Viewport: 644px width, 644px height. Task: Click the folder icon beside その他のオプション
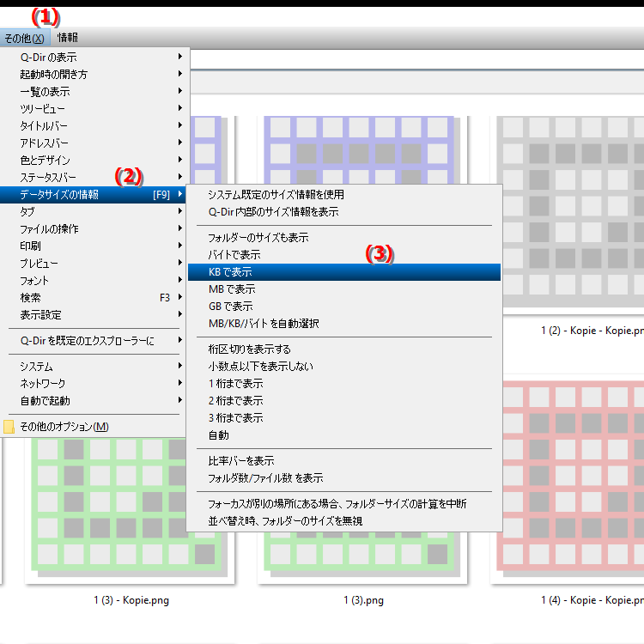(x=9, y=427)
